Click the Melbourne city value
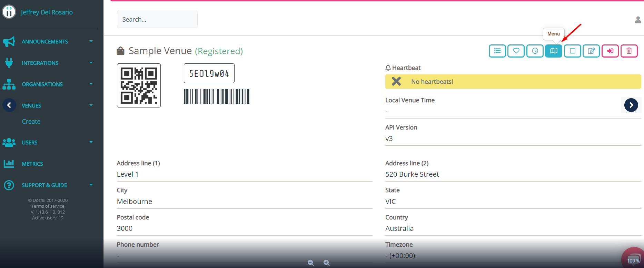This screenshot has width=644, height=268. 135,202
